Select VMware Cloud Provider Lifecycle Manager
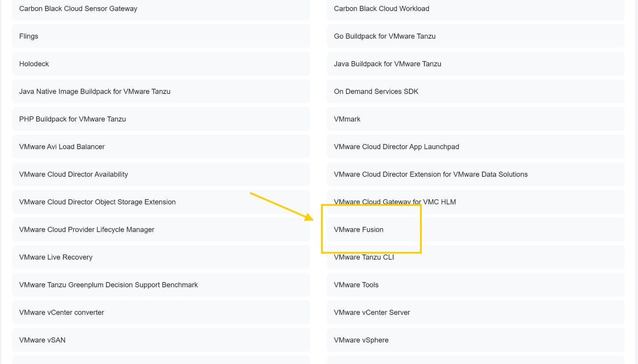The height and width of the screenshot is (364, 638). click(161, 229)
